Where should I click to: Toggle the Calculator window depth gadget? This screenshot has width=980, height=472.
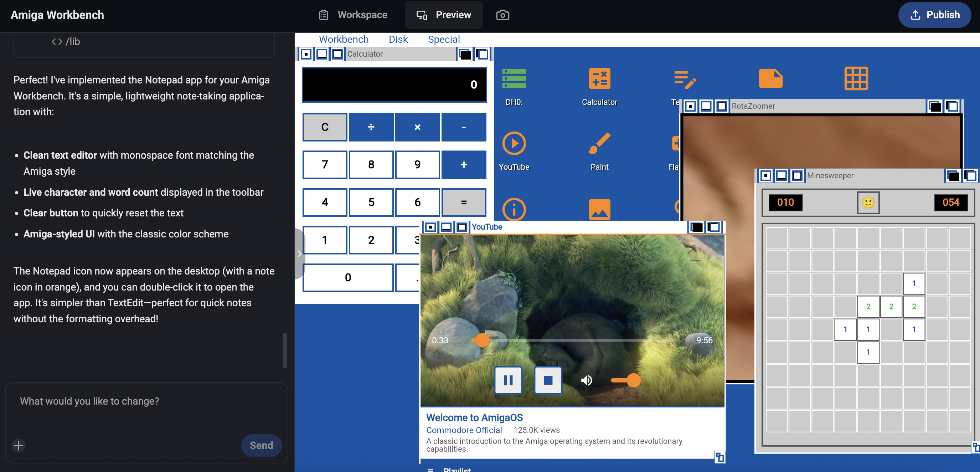pos(482,54)
